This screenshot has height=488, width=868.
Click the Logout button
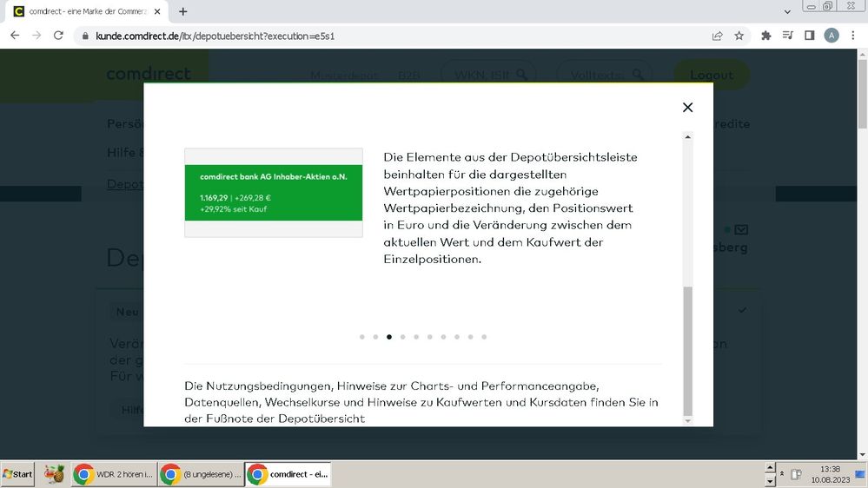712,75
